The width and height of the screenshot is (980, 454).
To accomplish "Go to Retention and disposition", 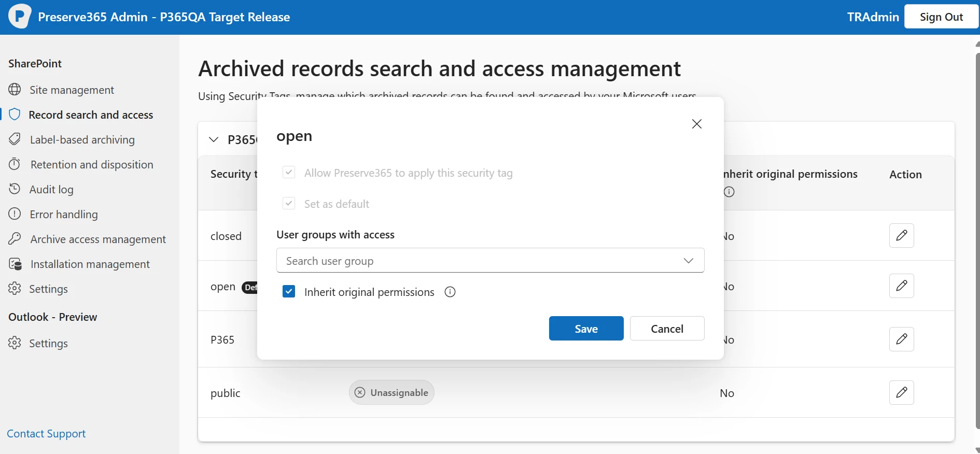I will click(x=92, y=164).
